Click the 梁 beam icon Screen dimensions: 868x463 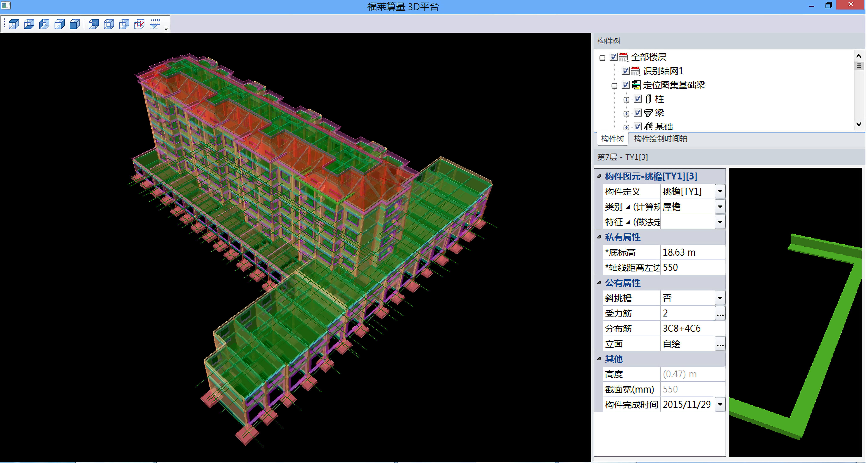click(x=648, y=113)
